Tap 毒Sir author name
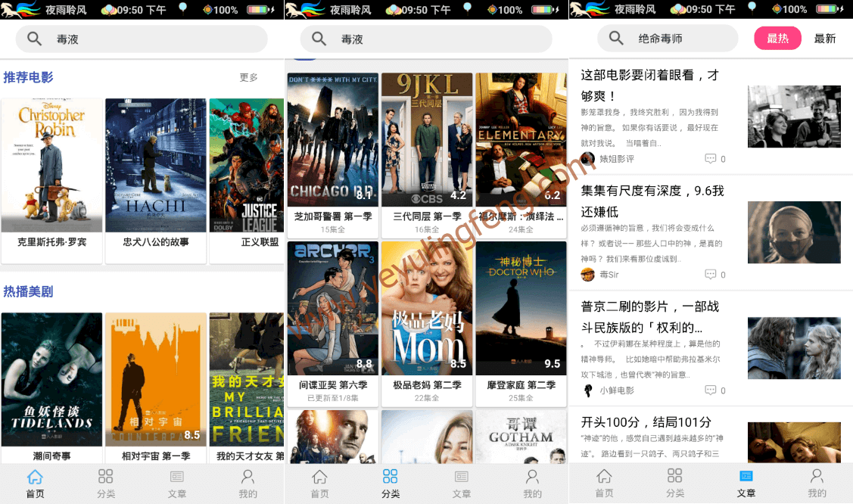 pyautogui.click(x=609, y=275)
